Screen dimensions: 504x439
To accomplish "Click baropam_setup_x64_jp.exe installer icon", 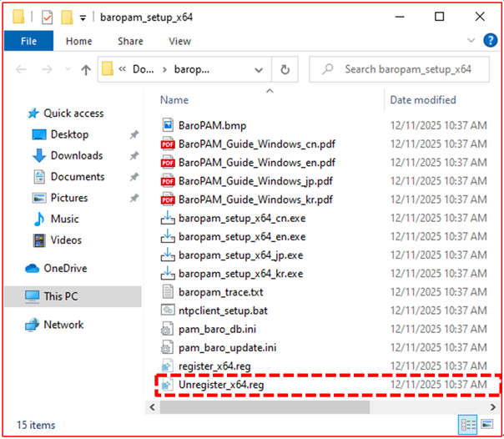I will click(x=168, y=255).
